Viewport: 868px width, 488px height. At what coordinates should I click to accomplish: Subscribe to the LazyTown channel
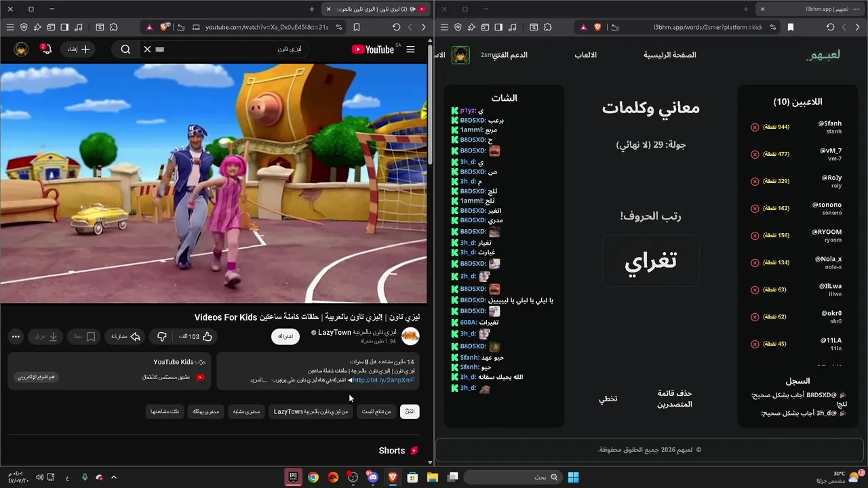tap(285, 336)
